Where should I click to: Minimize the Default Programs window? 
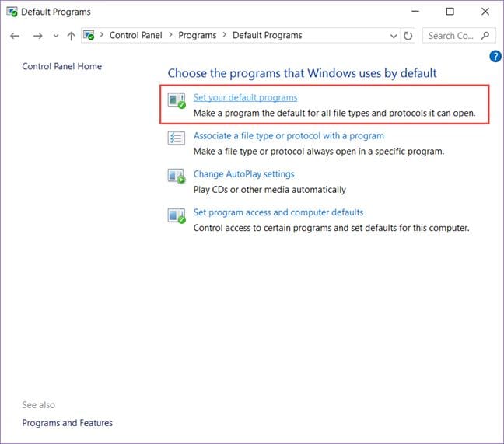tap(415, 12)
